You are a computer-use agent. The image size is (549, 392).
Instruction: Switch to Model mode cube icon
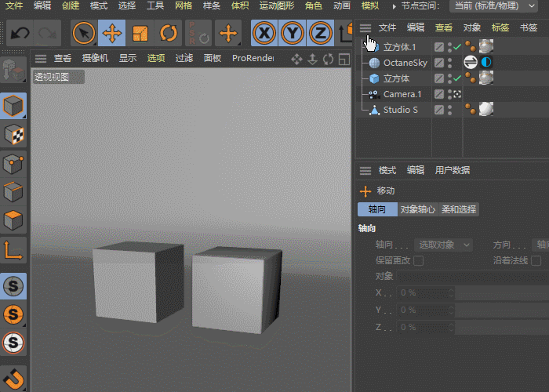[x=13, y=106]
